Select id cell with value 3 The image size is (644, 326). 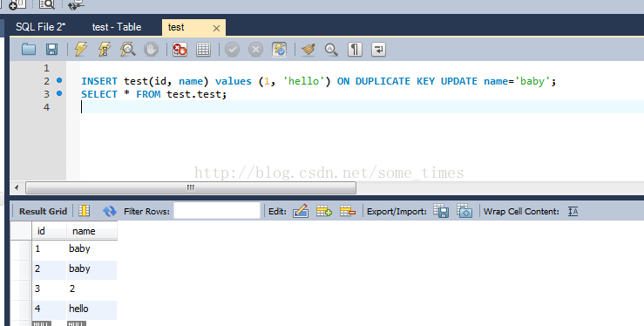point(50,289)
